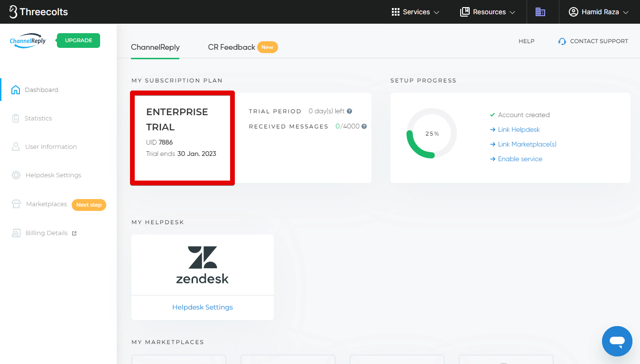
Task: Expand the Resources dropdown
Action: click(488, 12)
